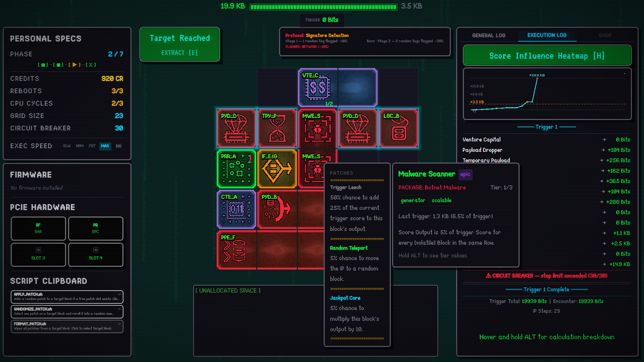This screenshot has height=362, width=644.
Task: Set exec speed to FST
Action: [x=92, y=146]
